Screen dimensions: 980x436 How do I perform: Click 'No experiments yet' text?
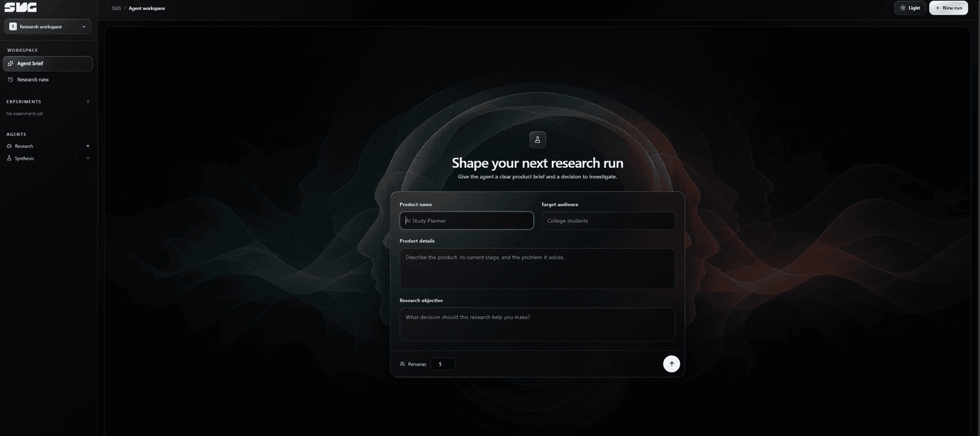point(24,114)
